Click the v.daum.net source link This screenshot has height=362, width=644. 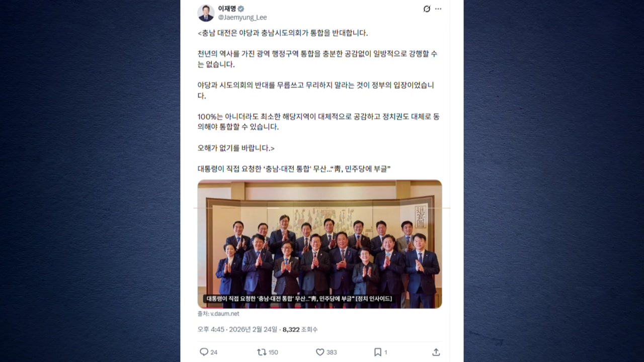click(x=224, y=314)
